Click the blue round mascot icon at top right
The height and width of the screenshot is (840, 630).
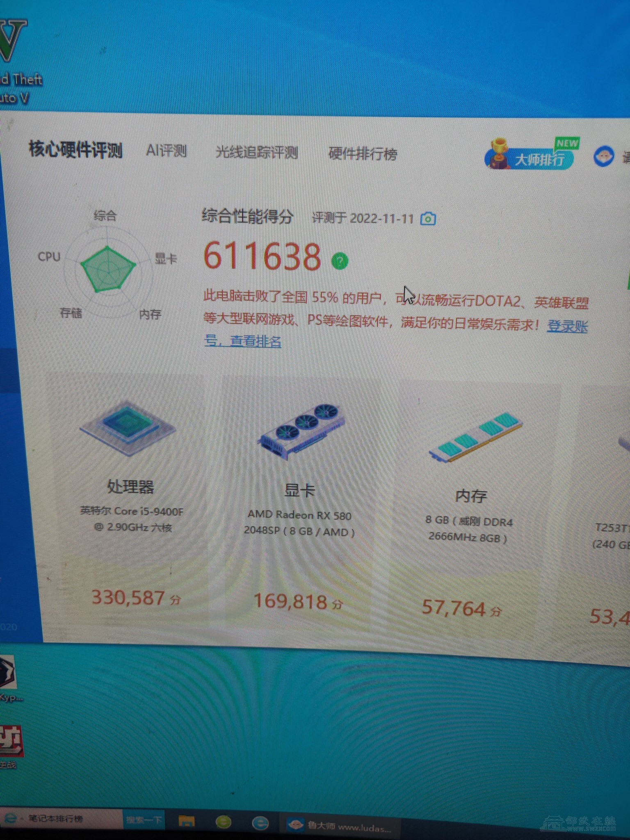tap(604, 156)
